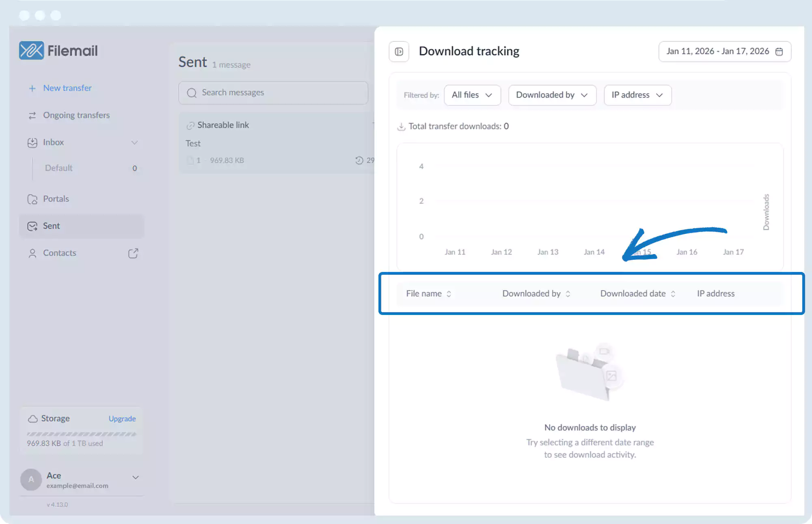
Task: Select the Default inbox folder
Action: pos(59,168)
